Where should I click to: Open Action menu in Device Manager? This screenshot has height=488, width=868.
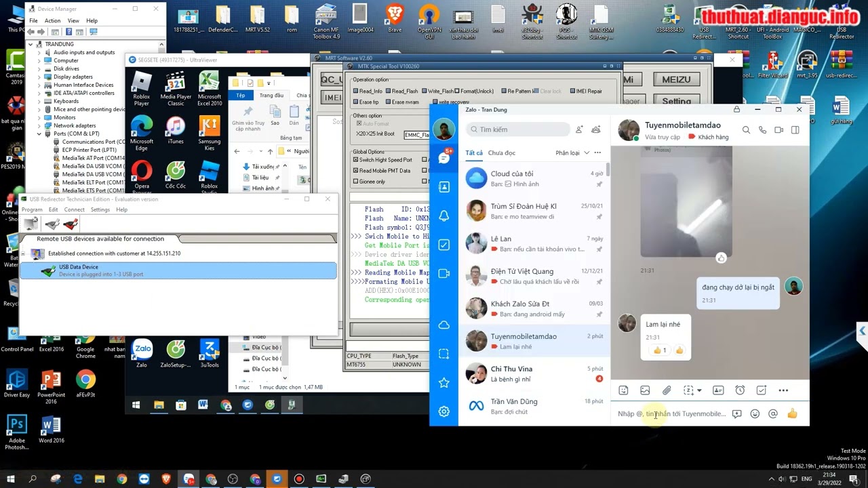click(52, 21)
